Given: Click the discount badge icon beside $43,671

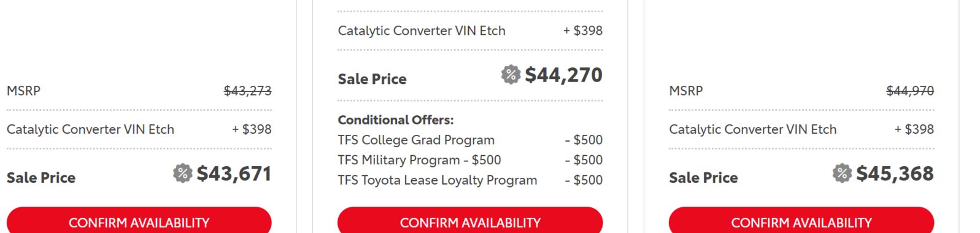Looking at the screenshot, I should coord(182,174).
